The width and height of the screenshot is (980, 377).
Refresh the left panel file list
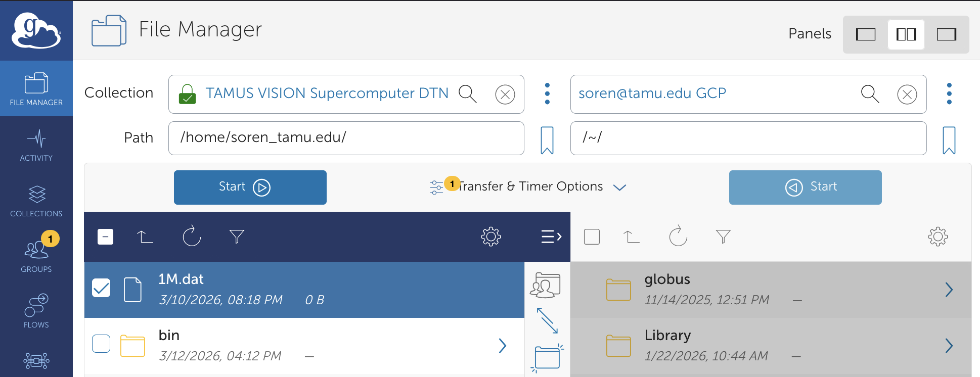click(x=192, y=236)
